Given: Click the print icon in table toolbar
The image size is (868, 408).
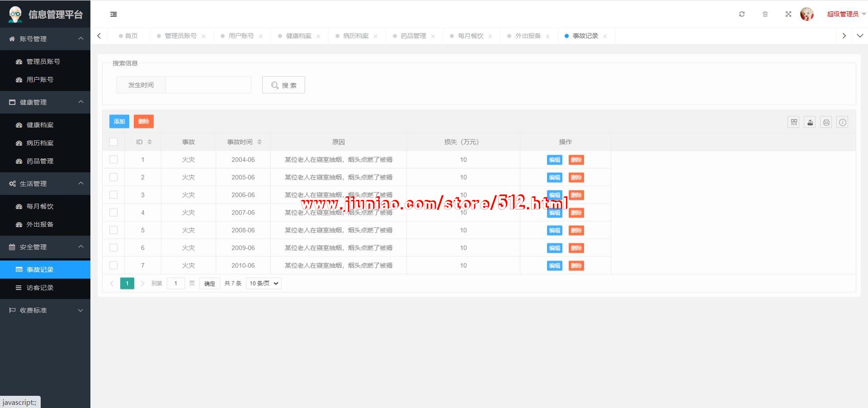Looking at the screenshot, I should pos(826,122).
